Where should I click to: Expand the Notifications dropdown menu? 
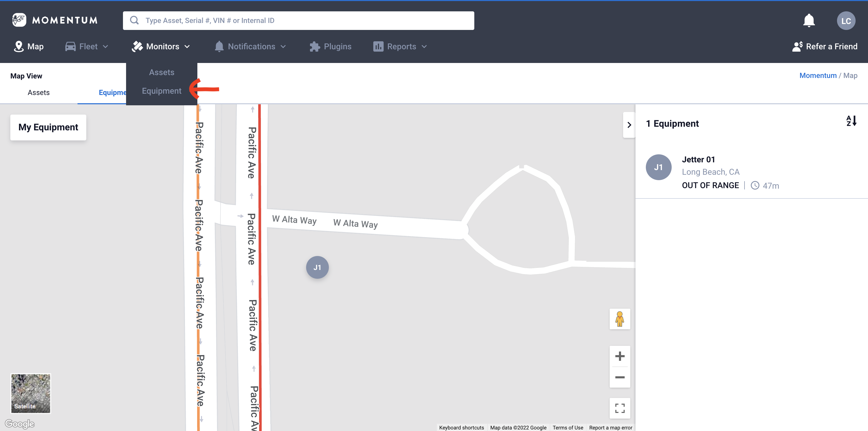coord(251,46)
